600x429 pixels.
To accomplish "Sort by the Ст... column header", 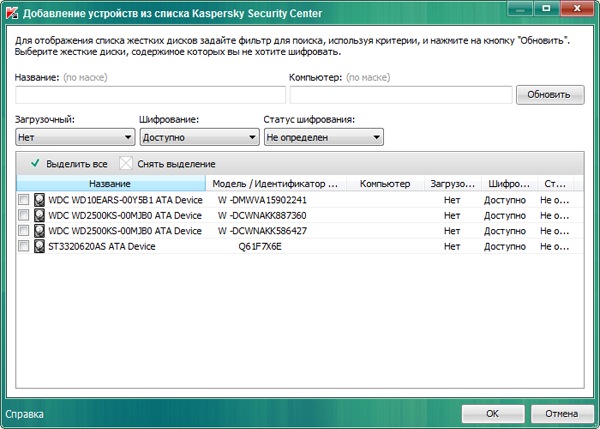I will tap(555, 184).
